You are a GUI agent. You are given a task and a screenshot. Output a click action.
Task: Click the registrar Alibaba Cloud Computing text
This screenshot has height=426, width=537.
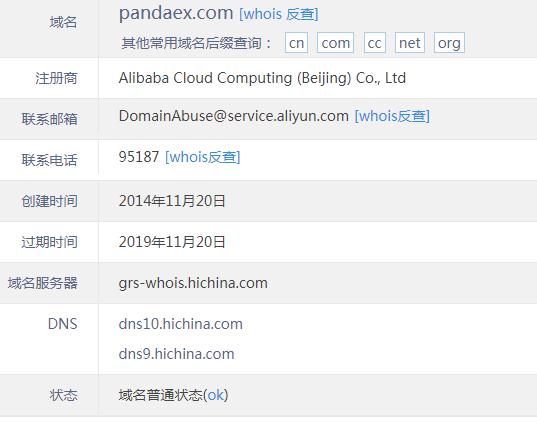point(262,78)
